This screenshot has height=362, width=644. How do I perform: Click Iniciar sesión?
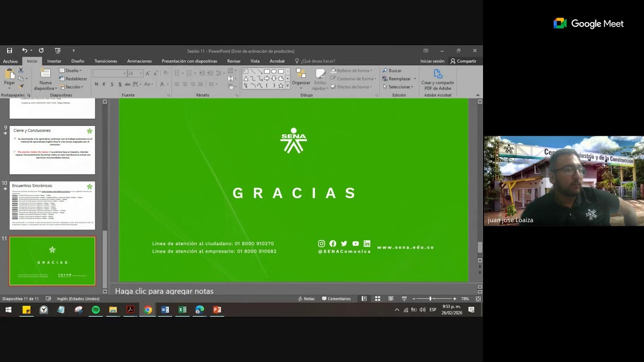point(432,61)
